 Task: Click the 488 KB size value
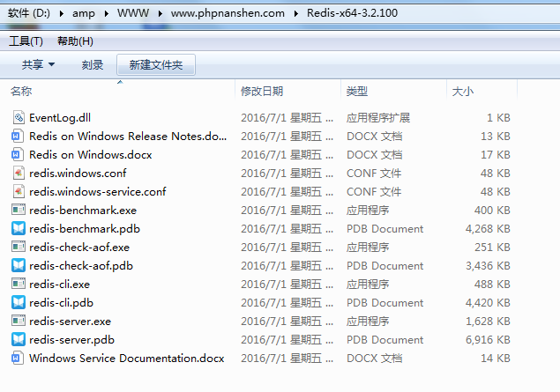[x=492, y=285]
